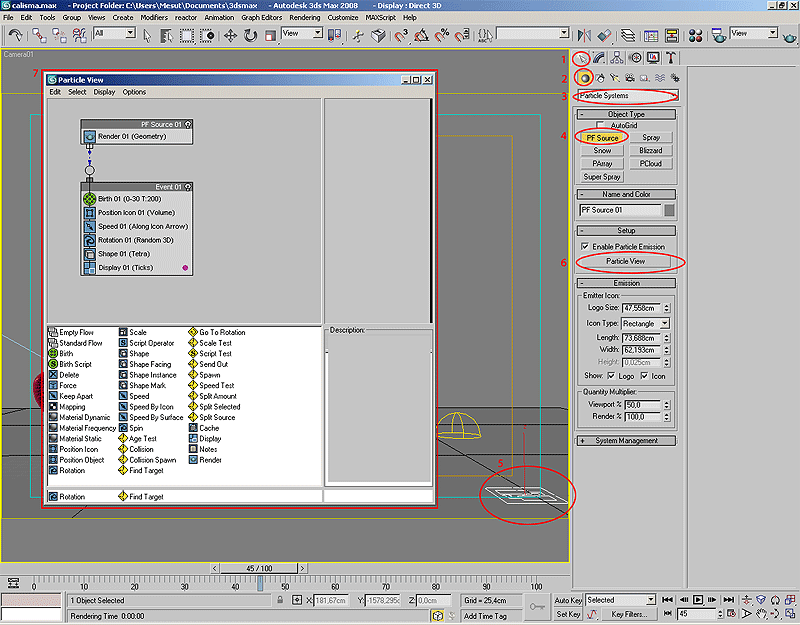
Task: Select the Lights category icon
Action: pos(615,78)
